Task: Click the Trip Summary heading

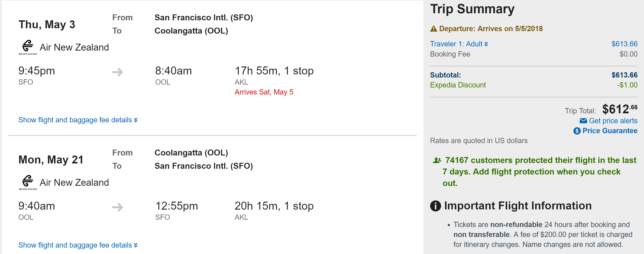Action: click(x=472, y=9)
